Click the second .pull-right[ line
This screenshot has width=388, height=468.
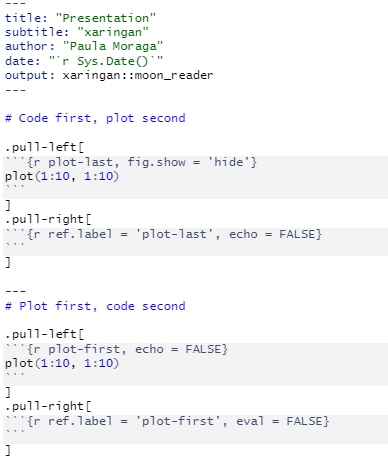click(48, 406)
